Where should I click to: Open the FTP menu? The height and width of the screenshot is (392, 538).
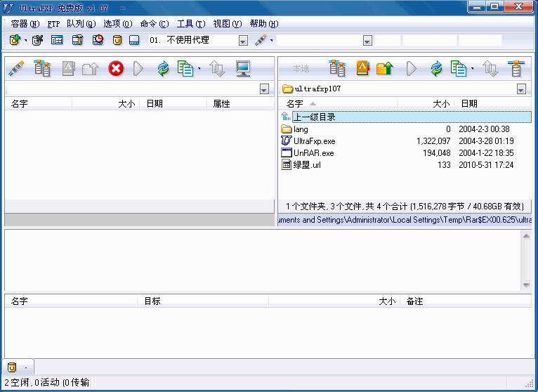(53, 24)
